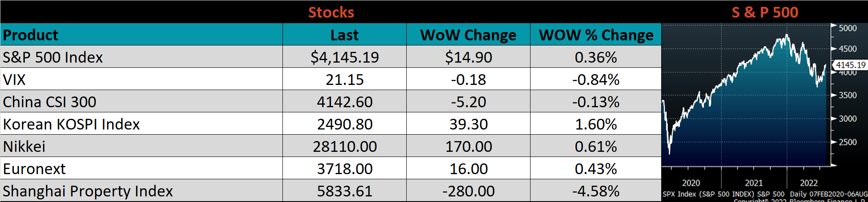The width and height of the screenshot is (868, 202).
Task: Click the Korean KOSPI Index row label
Action: 71,124
